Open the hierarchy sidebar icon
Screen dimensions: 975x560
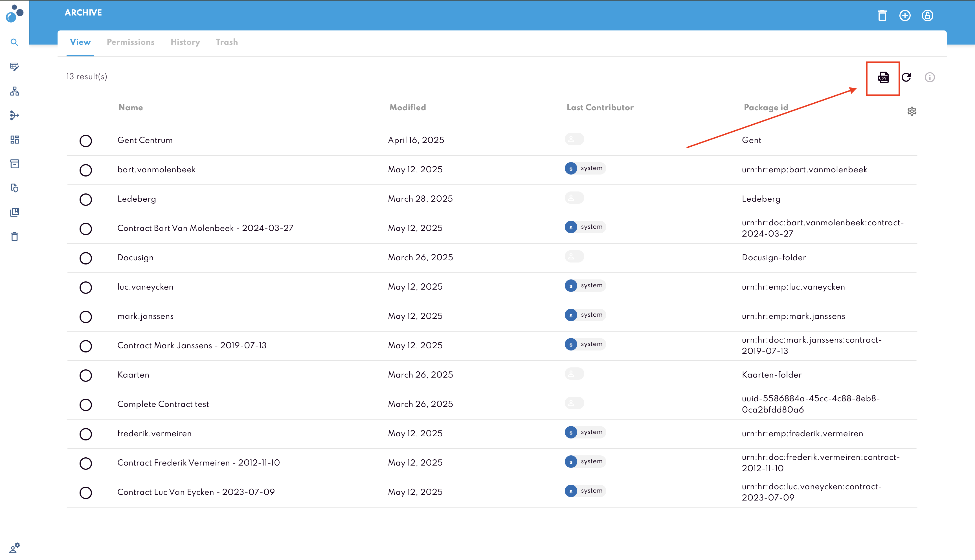pos(14,91)
